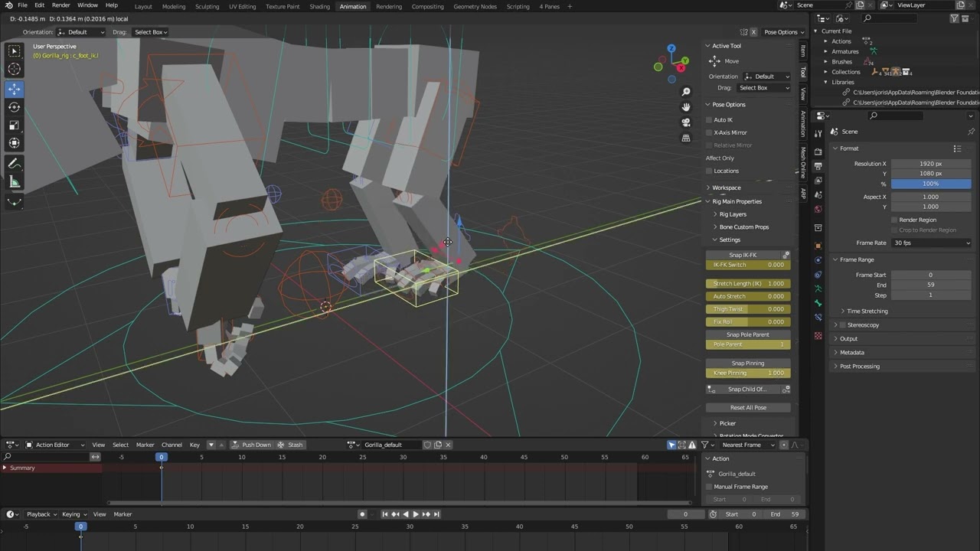
Task: Select the Annotate tool
Action: (x=15, y=164)
